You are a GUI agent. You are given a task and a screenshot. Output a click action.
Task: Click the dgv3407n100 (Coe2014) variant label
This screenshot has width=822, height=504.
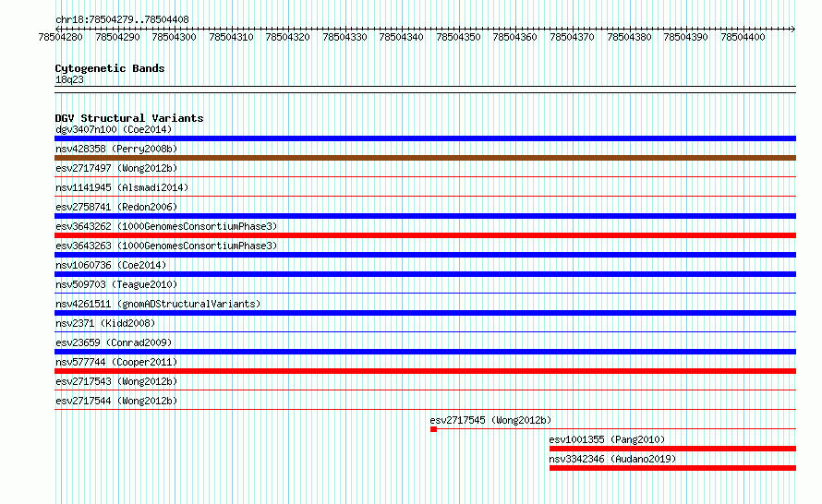pyautogui.click(x=114, y=129)
